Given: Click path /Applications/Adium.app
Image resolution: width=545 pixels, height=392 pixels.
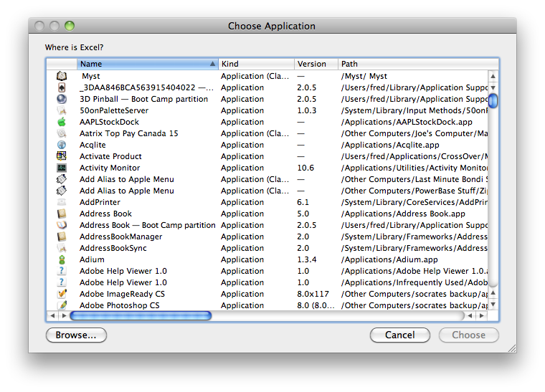Looking at the screenshot, I should (389, 259).
